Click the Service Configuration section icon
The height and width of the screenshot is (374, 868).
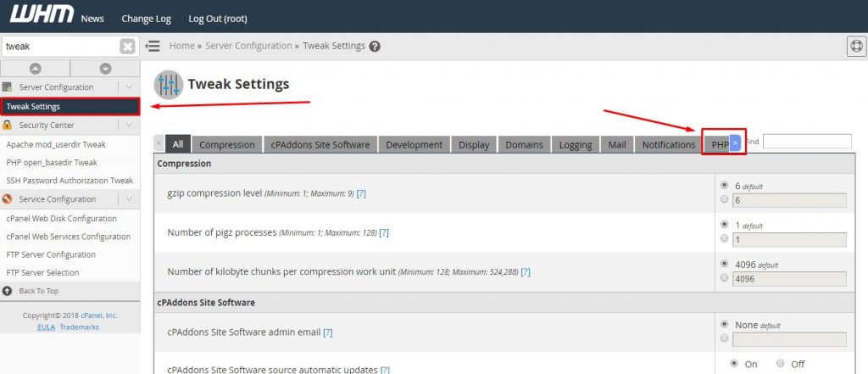[x=7, y=199]
